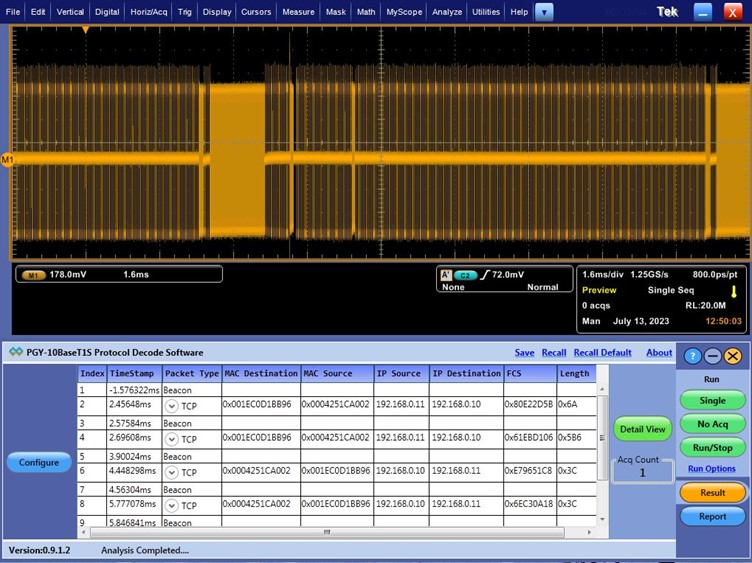Expand the TCP packet at index 6
The height and width of the screenshot is (563, 752).
pos(171,473)
